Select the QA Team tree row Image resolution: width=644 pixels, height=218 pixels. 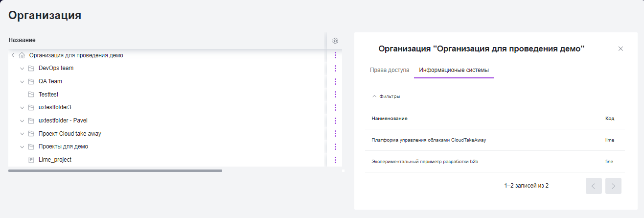tap(167, 81)
